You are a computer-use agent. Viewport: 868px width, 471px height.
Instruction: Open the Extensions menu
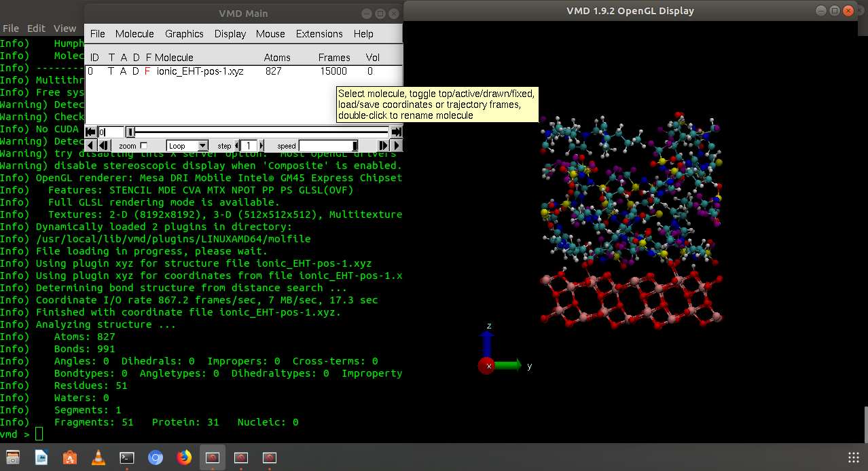(x=319, y=34)
